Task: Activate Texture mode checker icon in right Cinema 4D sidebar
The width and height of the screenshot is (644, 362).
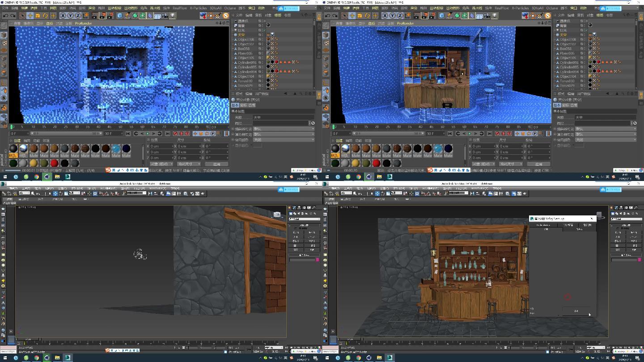Action: pos(326,42)
